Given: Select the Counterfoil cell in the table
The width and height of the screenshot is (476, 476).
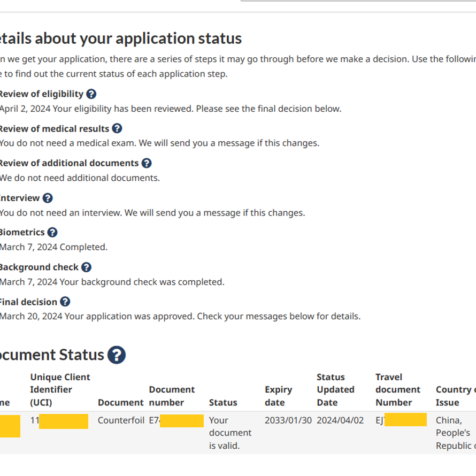Looking at the screenshot, I should 121,420.
